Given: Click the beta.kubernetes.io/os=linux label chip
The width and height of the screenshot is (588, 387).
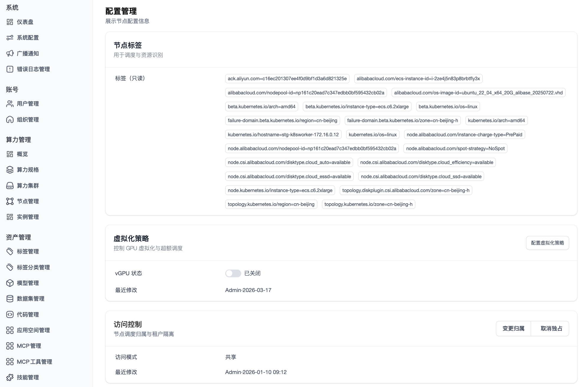Looking at the screenshot, I should 447,106.
